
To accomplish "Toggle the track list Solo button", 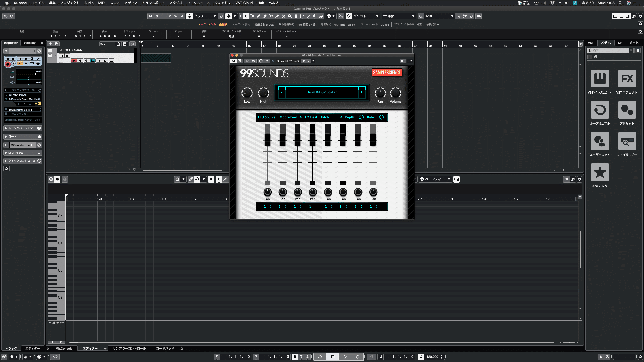I will click(x=67, y=56).
